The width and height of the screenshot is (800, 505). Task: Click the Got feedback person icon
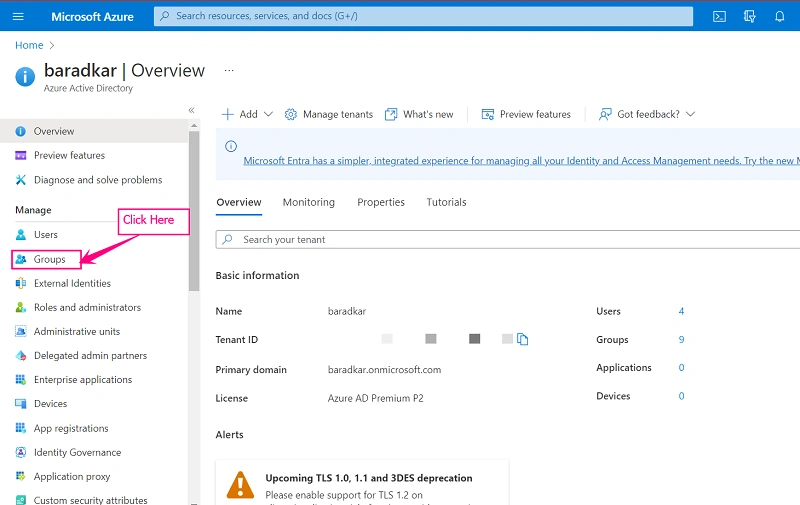pyautogui.click(x=605, y=114)
